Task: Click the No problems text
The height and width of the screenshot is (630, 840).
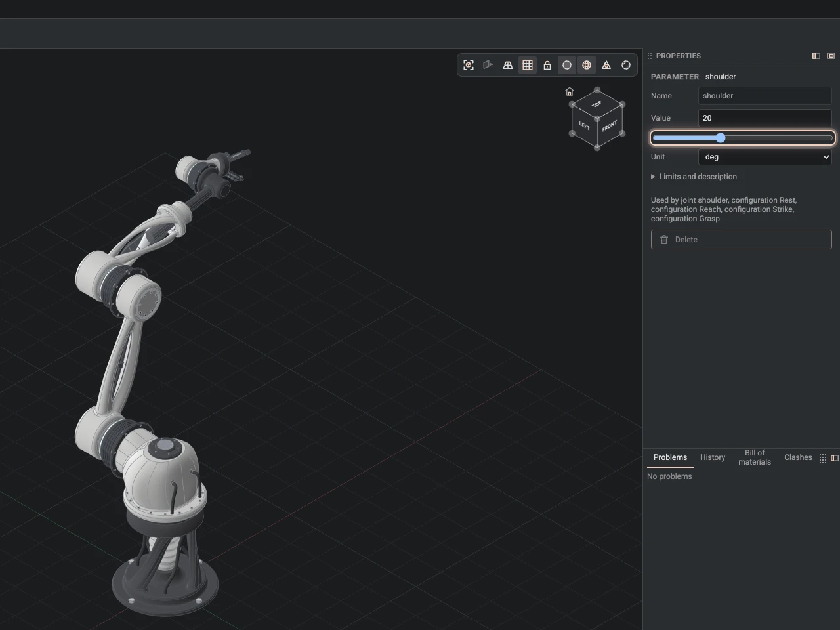Action: click(x=669, y=476)
